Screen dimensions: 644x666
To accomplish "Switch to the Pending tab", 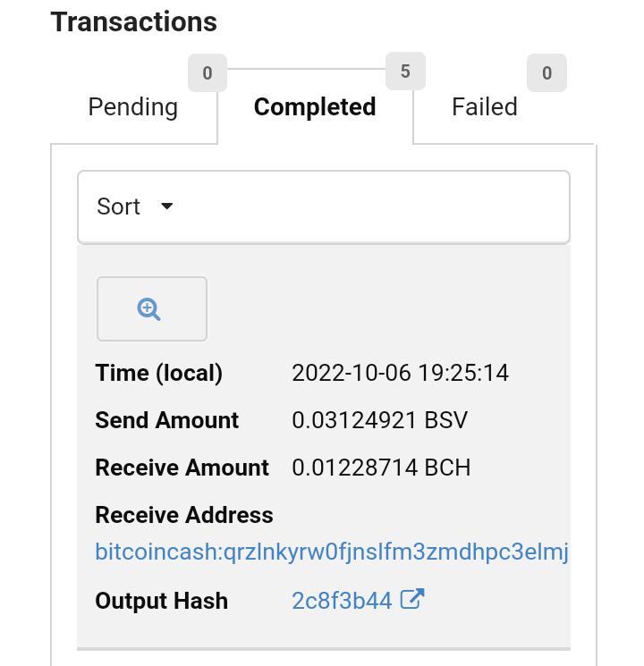I will pos(133,107).
